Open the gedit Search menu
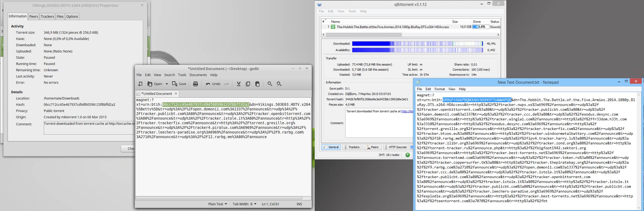Screen dimensions: 644x211 point(169,75)
